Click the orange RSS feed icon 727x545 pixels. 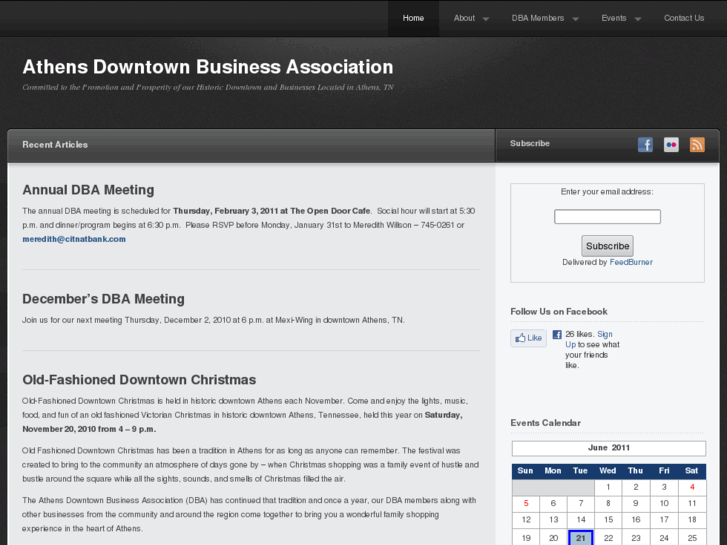(x=697, y=144)
